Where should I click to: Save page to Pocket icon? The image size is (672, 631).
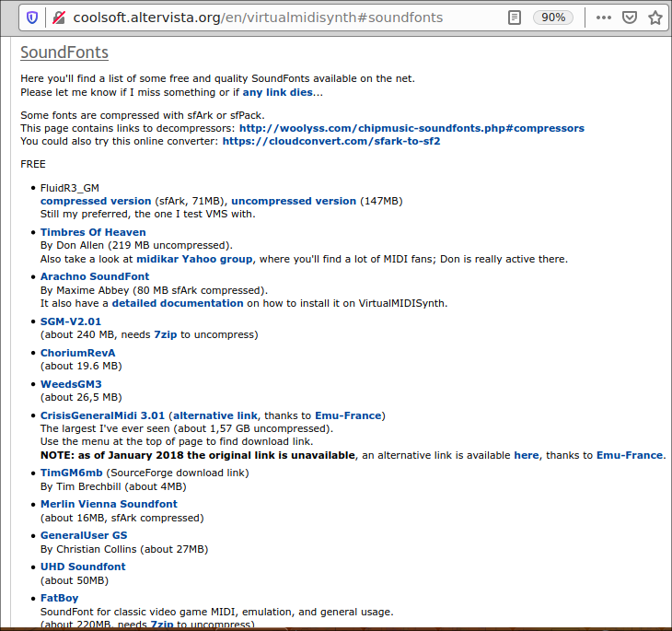629,18
